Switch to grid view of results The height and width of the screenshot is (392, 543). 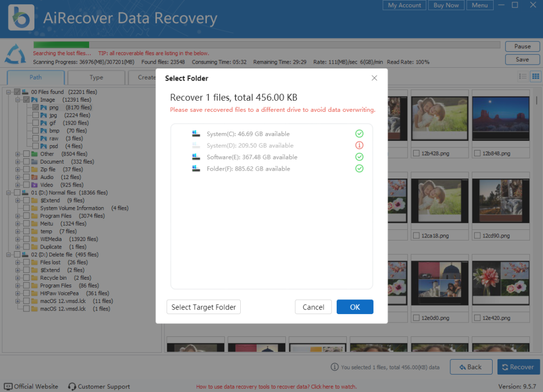click(536, 76)
